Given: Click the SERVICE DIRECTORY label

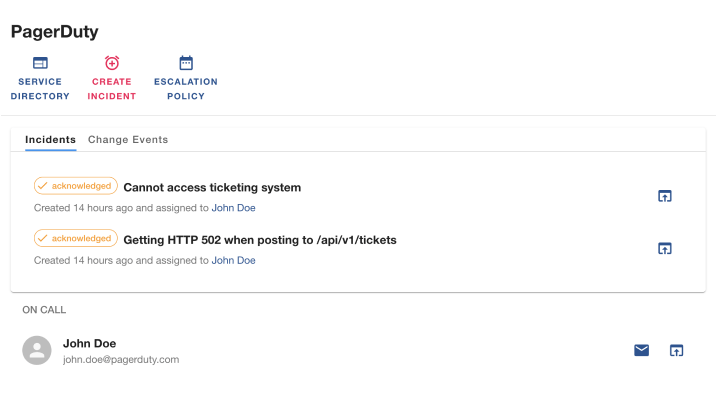Looking at the screenshot, I should tap(40, 89).
